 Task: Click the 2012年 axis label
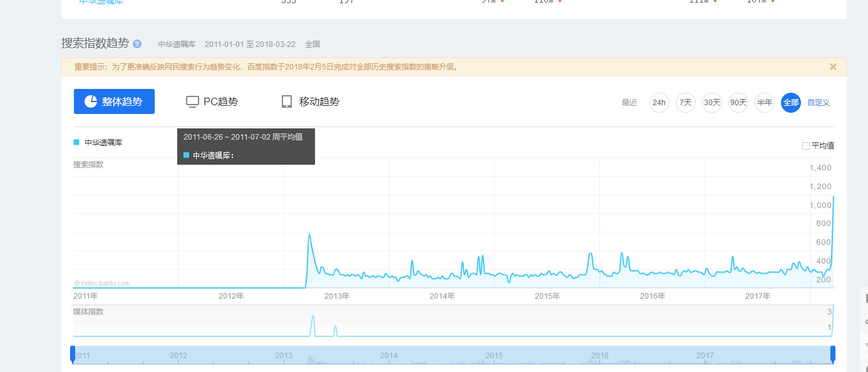pos(231,296)
